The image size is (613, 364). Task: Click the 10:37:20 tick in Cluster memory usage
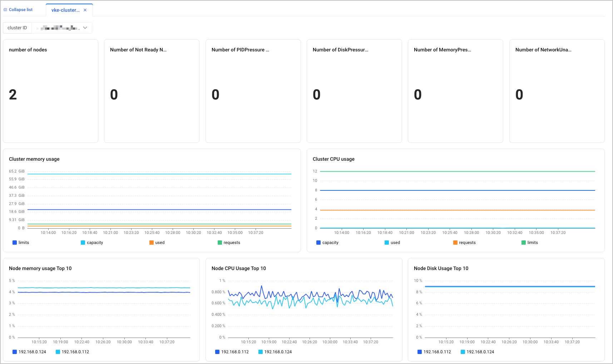tap(256, 233)
